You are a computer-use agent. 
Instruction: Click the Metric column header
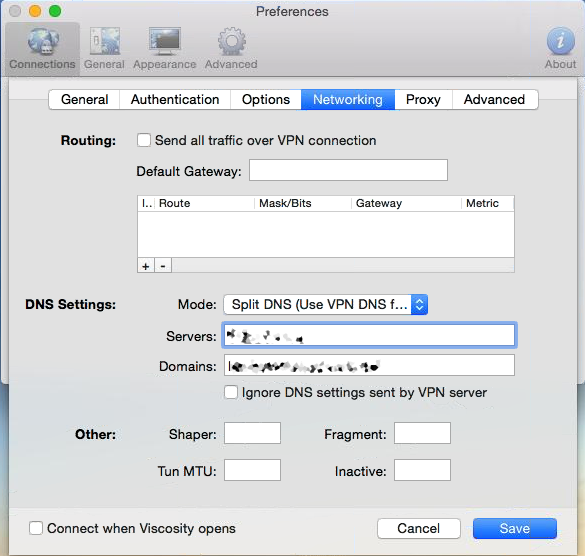tap(487, 203)
